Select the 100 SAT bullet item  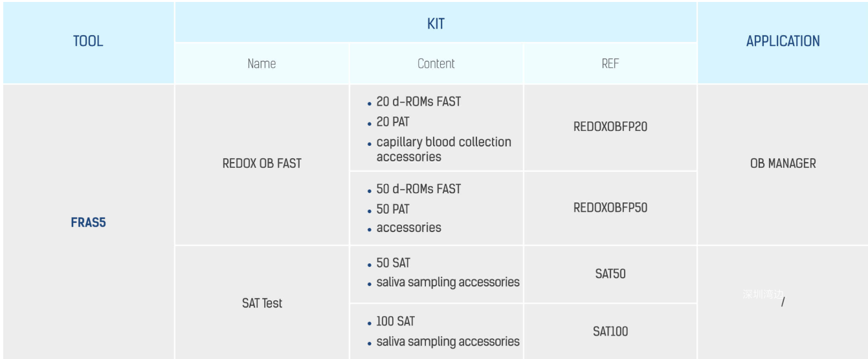point(395,321)
